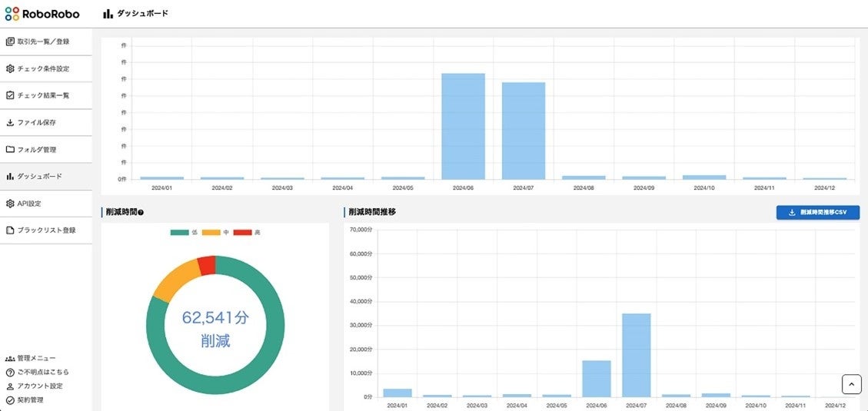The height and width of the screenshot is (411, 868).
Task: Toggle the orange 中 legend item
Action: (x=215, y=233)
